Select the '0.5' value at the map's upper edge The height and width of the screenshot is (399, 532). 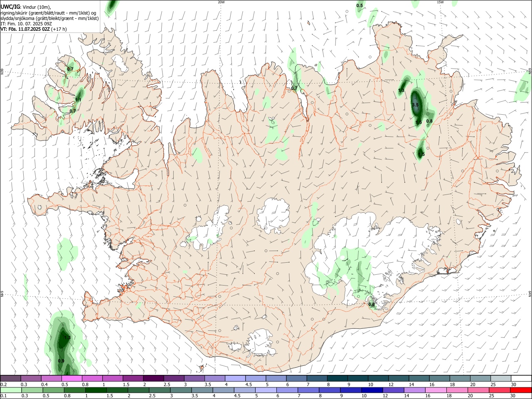point(360,5)
